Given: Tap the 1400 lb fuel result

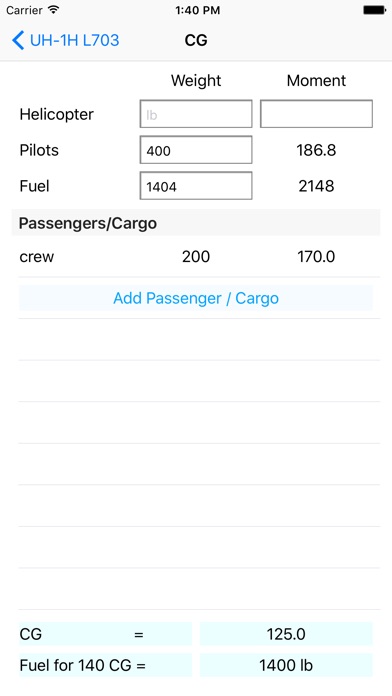Looking at the screenshot, I should click(x=286, y=665).
